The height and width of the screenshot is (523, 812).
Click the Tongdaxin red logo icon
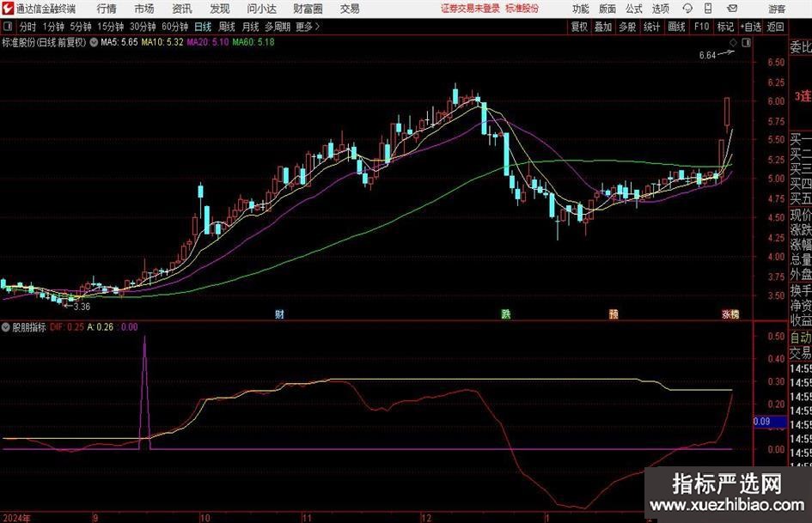[8, 9]
